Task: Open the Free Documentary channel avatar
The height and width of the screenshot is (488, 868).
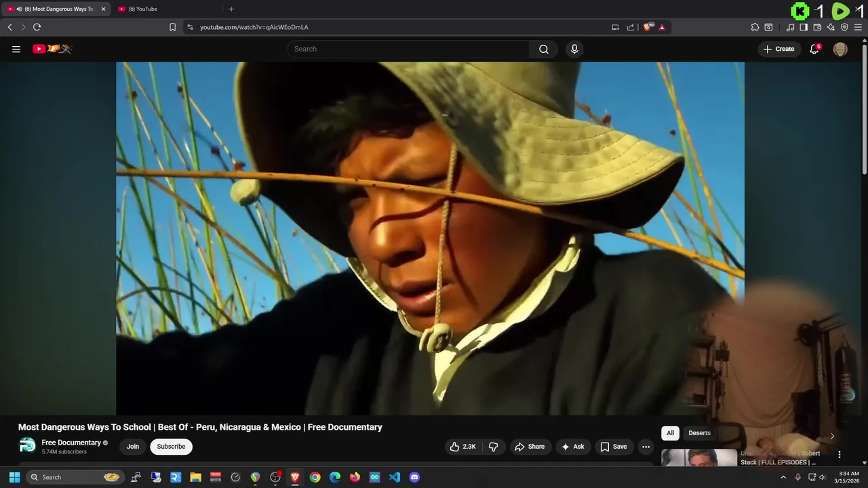Action: pyautogui.click(x=27, y=446)
